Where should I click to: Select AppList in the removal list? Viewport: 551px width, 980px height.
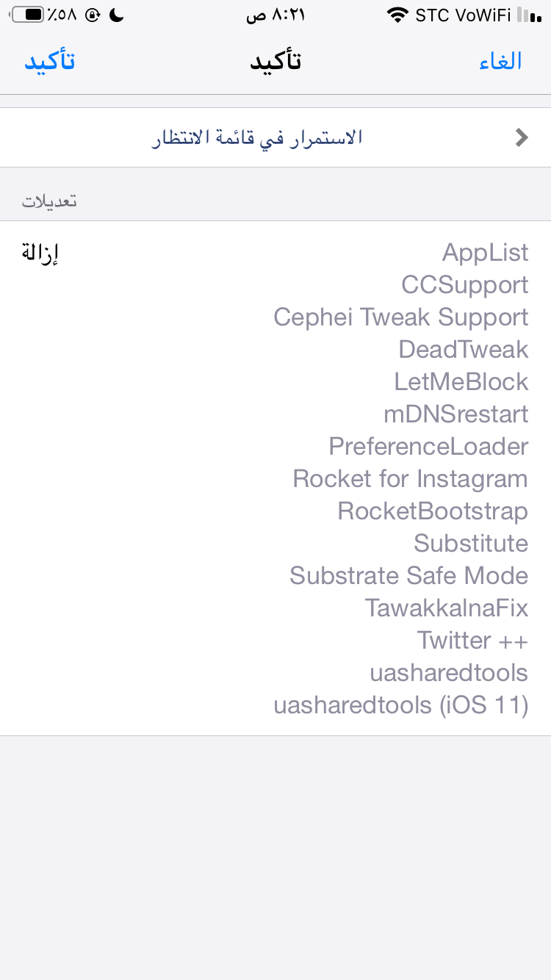pos(485,253)
